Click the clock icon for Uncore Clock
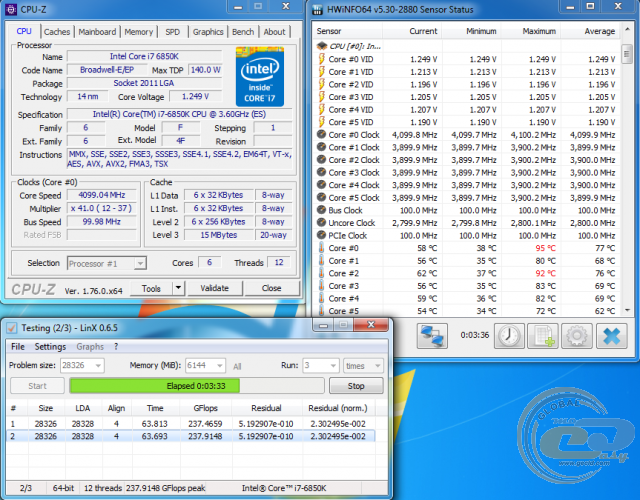The width and height of the screenshot is (640, 500). 321,223
